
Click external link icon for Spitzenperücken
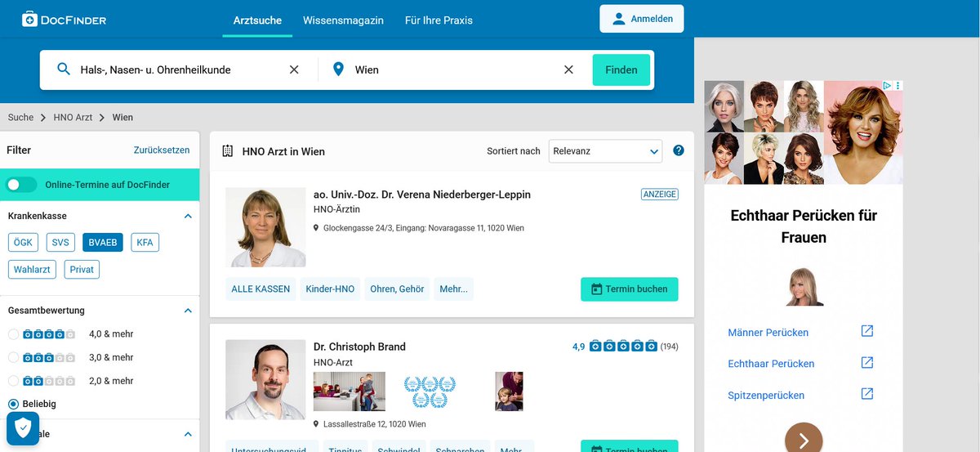pyautogui.click(x=867, y=394)
